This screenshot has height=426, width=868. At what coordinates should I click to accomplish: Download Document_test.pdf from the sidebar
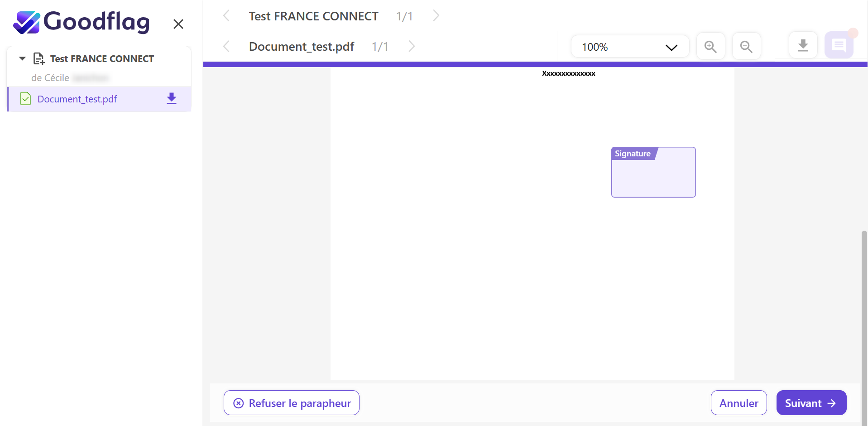coord(171,99)
